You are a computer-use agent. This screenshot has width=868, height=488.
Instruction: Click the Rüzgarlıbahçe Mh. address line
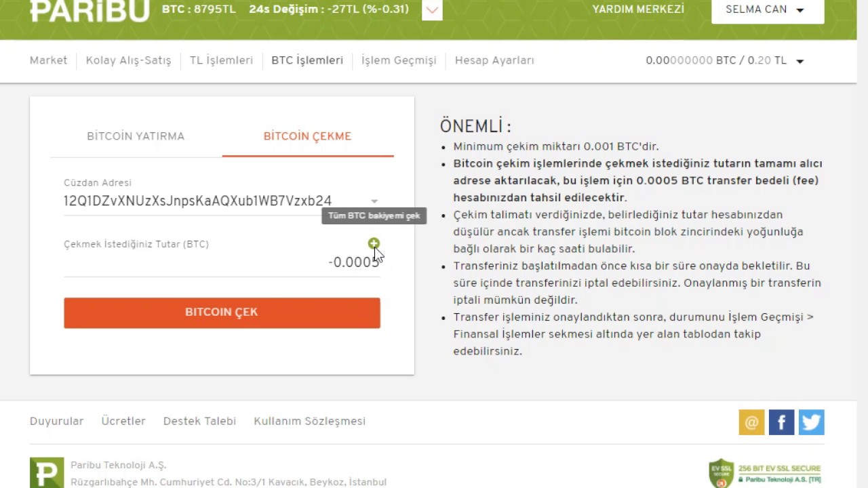(229, 482)
